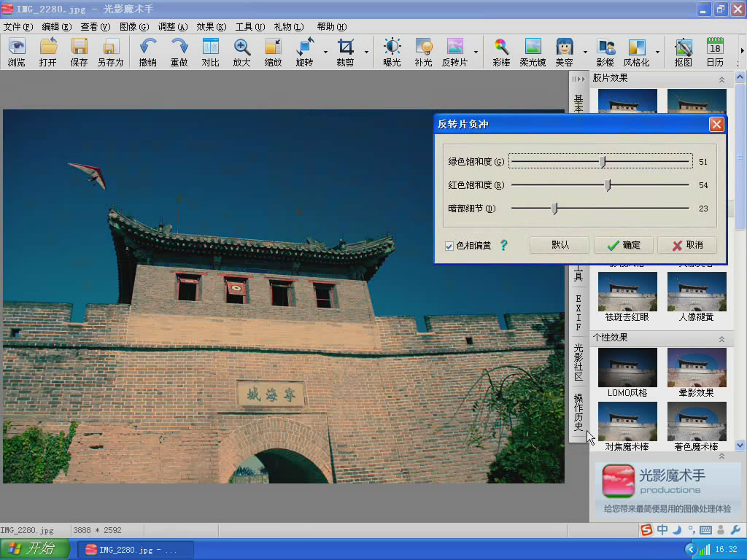
Task: Open the 光影社区 side tab
Action: point(578,362)
